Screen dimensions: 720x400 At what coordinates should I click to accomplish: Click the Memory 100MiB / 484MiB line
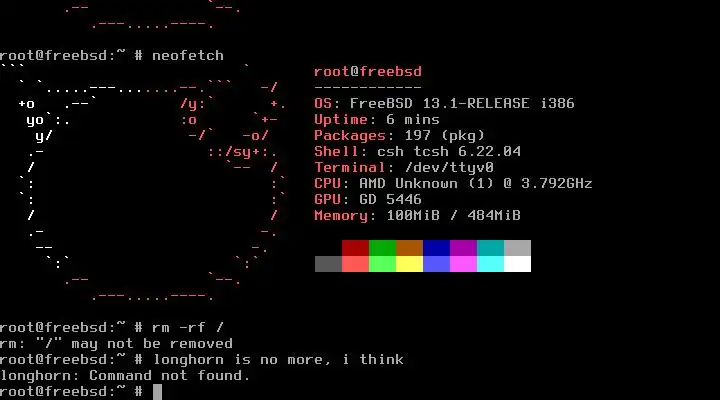coord(417,215)
